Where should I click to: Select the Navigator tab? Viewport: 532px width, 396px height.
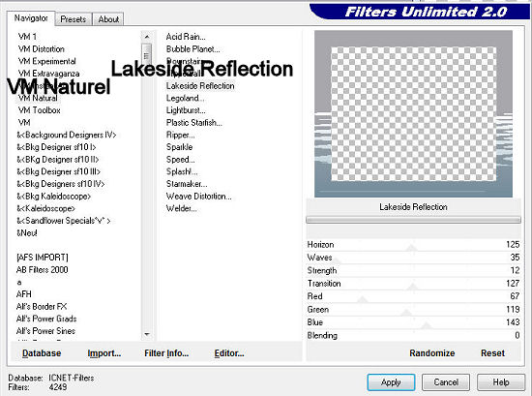31,18
